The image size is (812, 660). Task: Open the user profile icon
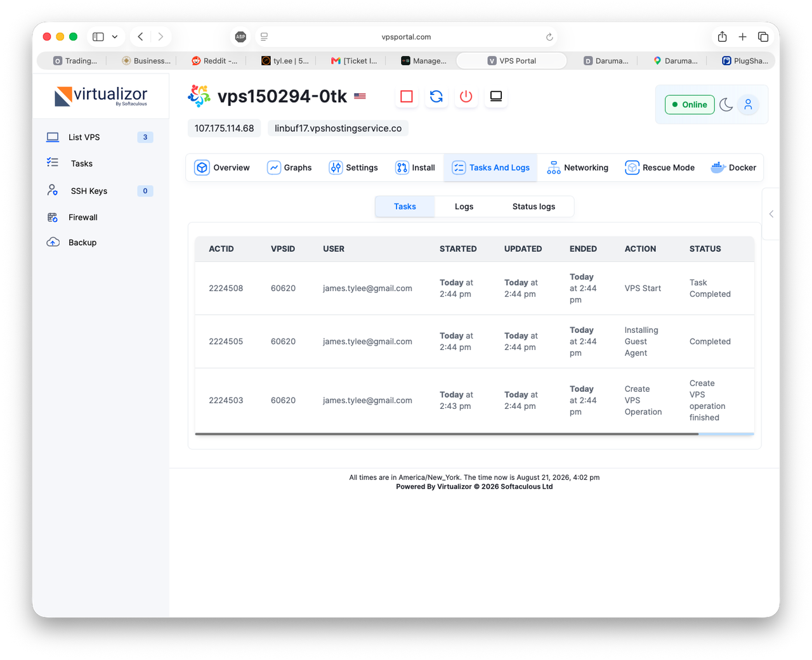749,105
